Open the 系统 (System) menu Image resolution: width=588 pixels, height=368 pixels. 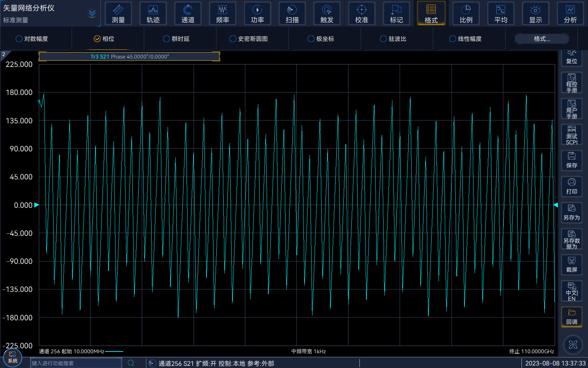point(13,357)
